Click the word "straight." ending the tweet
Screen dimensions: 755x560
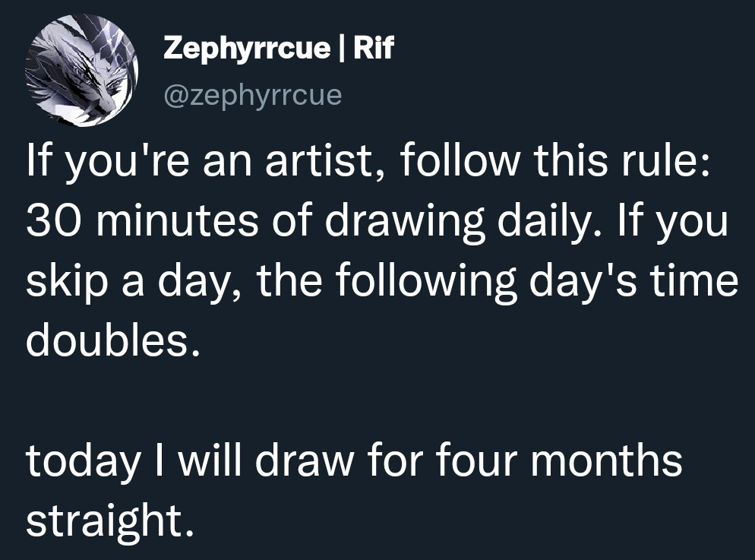pyautogui.click(x=105, y=518)
